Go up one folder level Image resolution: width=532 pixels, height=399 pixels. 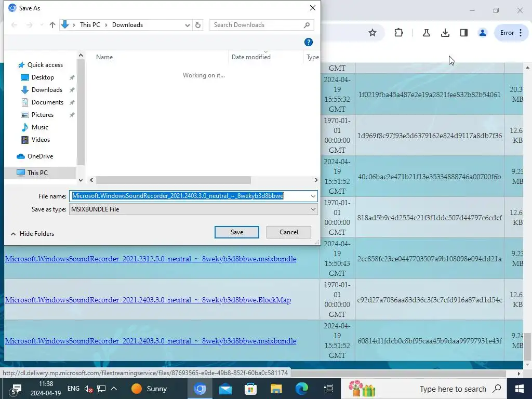coord(52,25)
